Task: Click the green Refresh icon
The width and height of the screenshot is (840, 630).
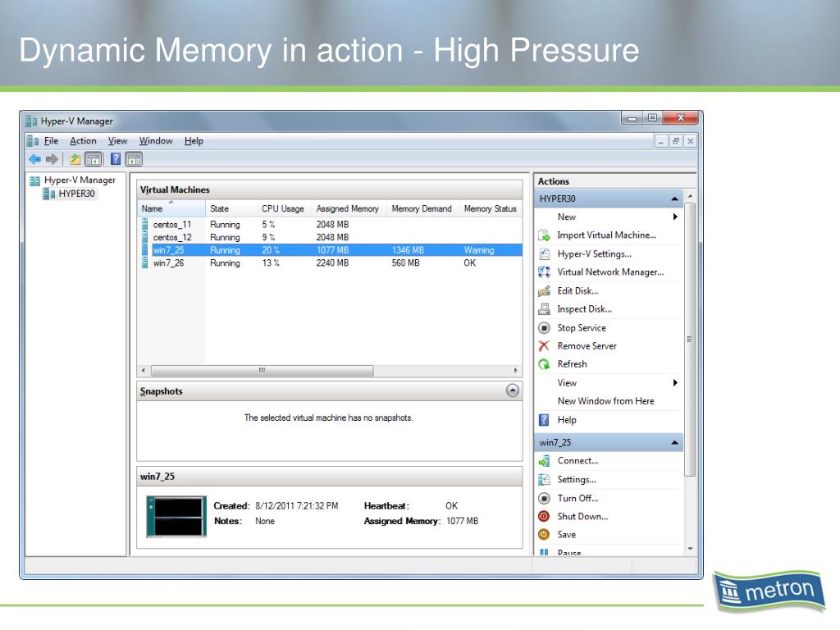Action: 544,364
